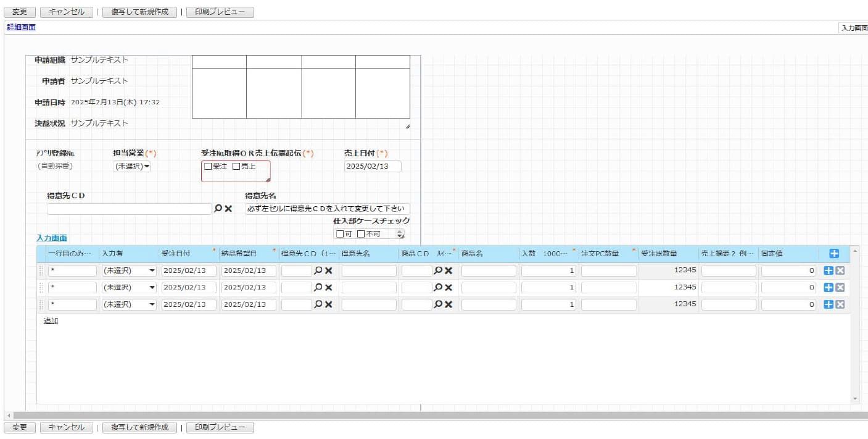Click the 売上日付 date input field
Viewport: 868px width, 439px height.
point(372,166)
